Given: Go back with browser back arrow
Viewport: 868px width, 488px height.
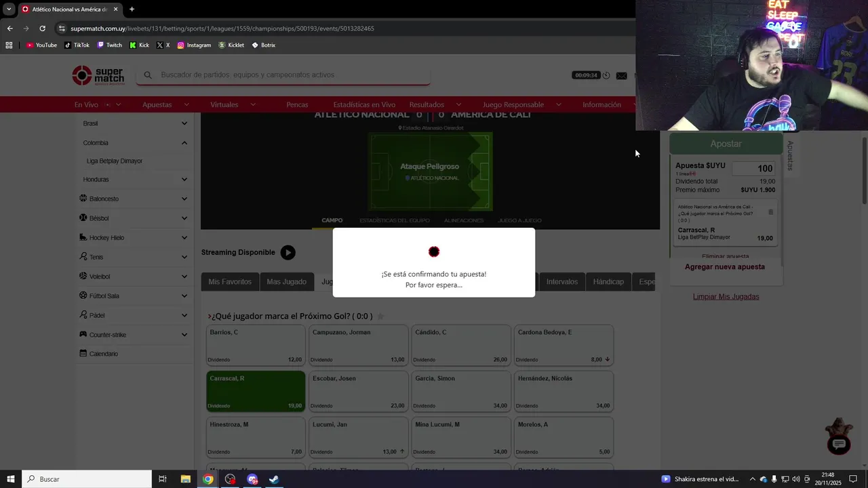Looking at the screenshot, I should coord(10,28).
